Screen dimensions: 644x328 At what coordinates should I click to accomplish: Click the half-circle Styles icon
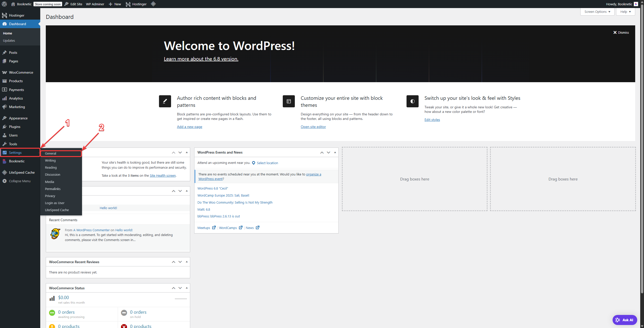[413, 101]
